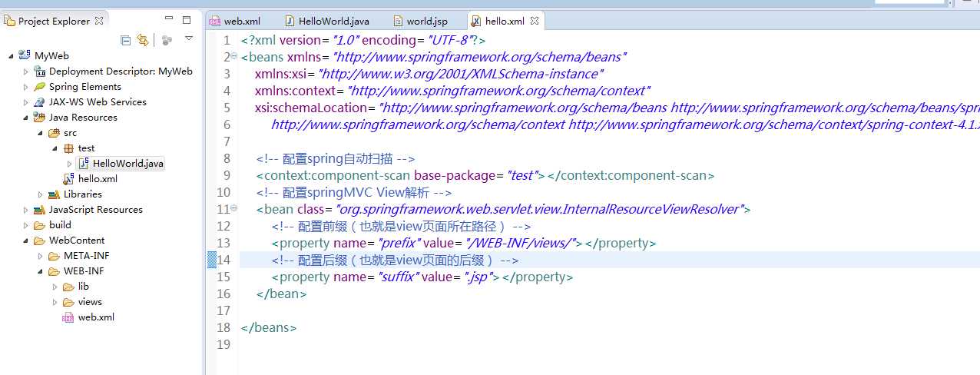Collapse the WebContent folder node
This screenshot has height=375, width=980.
(x=25, y=241)
